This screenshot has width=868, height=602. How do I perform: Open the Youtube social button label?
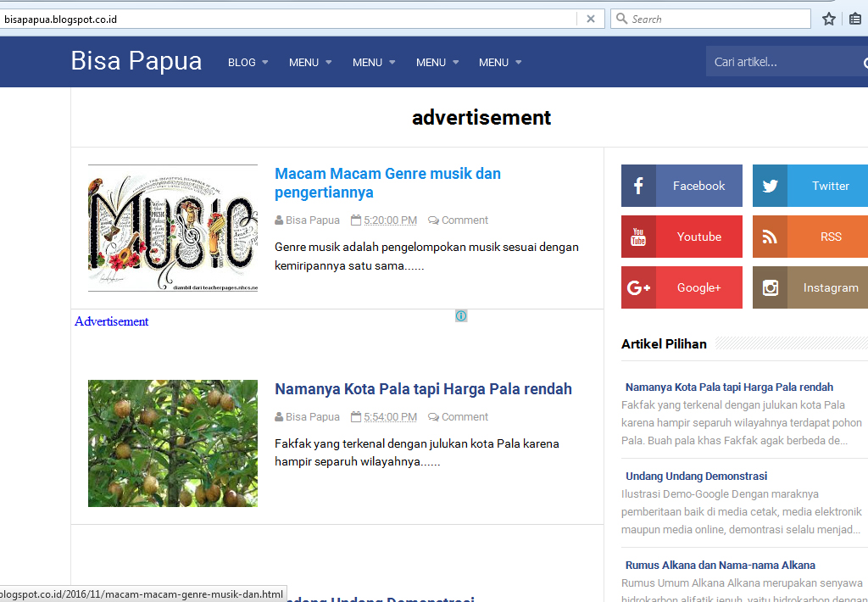tap(699, 237)
